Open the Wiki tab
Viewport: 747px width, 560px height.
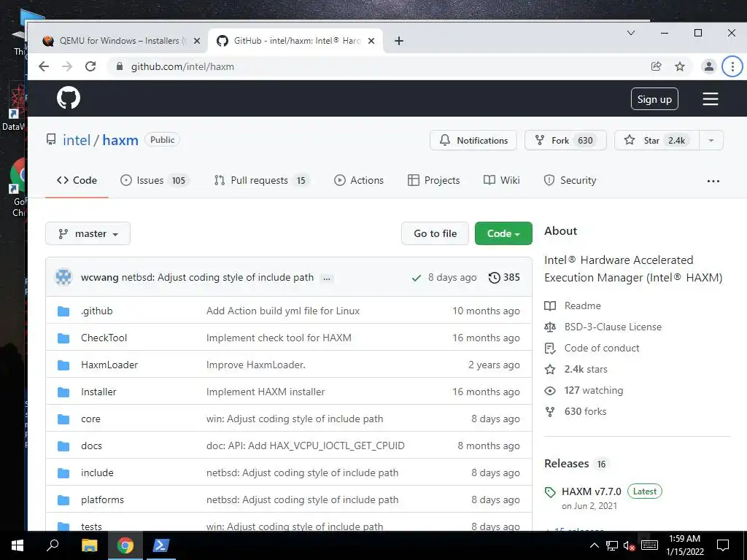pos(502,181)
